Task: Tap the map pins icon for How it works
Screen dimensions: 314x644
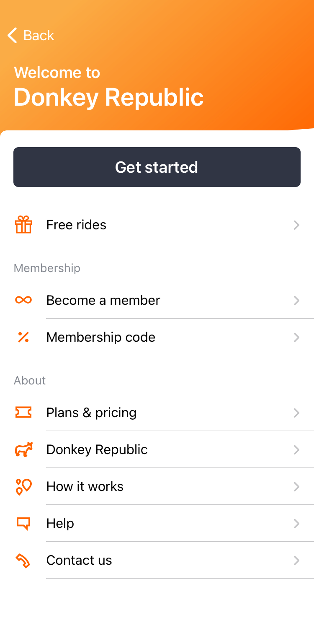Action: 23,486
